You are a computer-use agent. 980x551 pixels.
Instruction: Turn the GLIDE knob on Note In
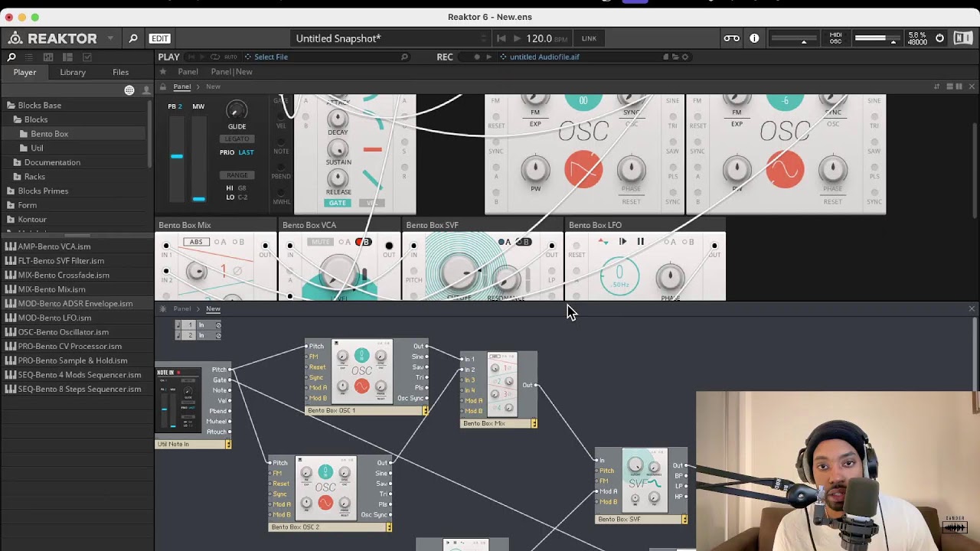click(237, 112)
